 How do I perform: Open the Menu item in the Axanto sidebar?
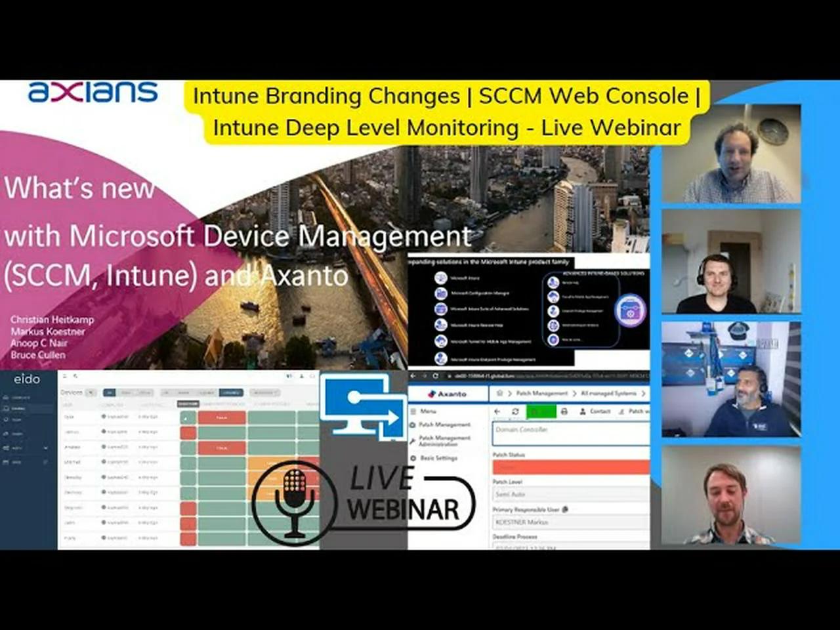point(423,411)
